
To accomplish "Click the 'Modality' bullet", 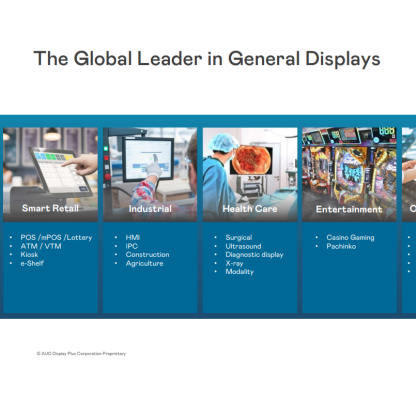I will 240,272.
